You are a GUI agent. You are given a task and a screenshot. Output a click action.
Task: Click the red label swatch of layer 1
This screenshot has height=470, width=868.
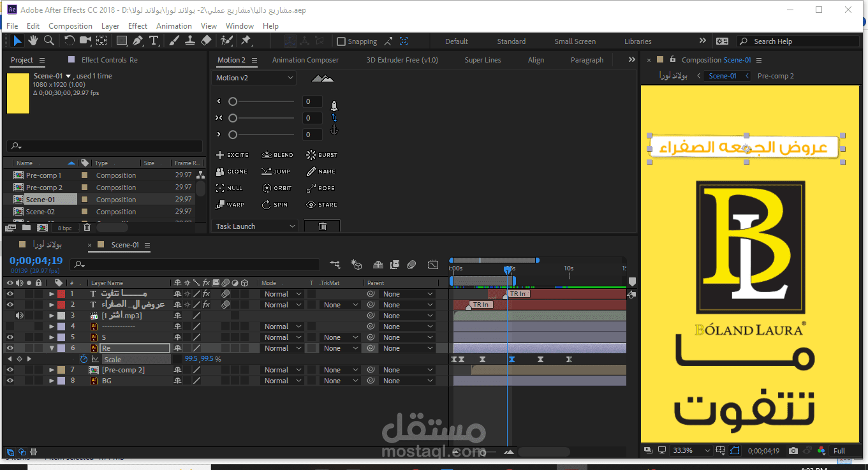coord(61,294)
